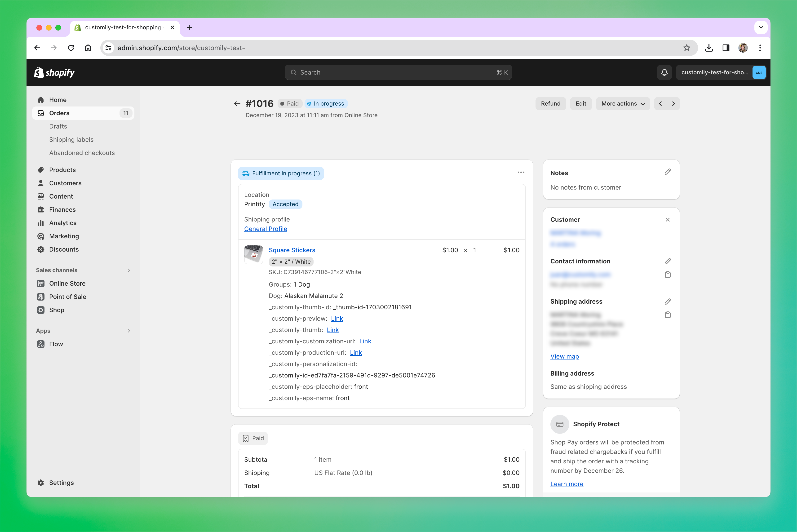Click the Refund button
The image size is (797, 532).
point(550,103)
